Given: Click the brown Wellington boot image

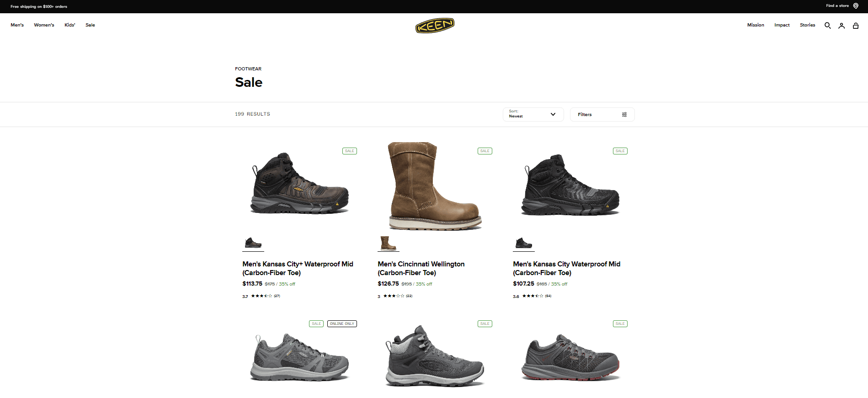Looking at the screenshot, I should 435,186.
